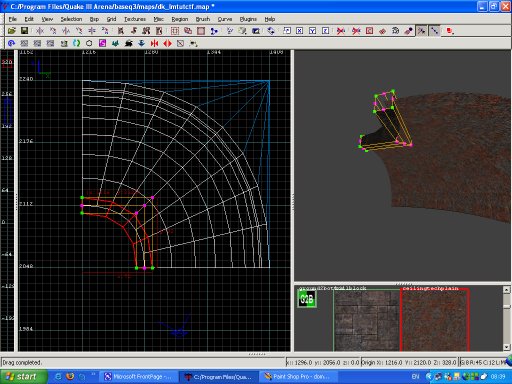This screenshot has height=384, width=512.
Task: Toggle don't select curved brushes
Action: coord(341,31)
